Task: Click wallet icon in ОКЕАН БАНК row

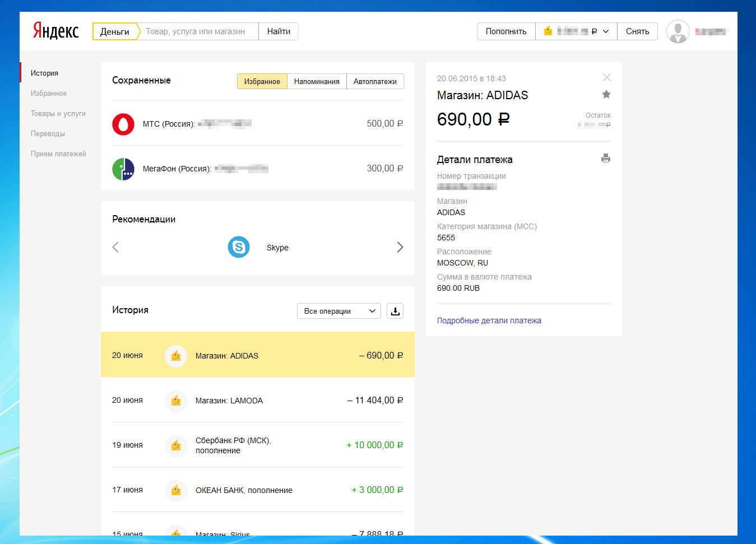Action: point(176,490)
